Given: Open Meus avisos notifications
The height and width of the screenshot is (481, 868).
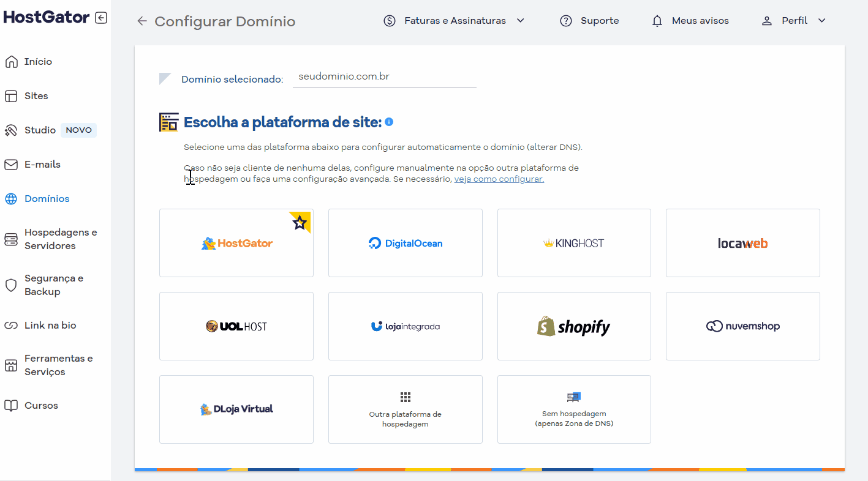Looking at the screenshot, I should coord(700,21).
